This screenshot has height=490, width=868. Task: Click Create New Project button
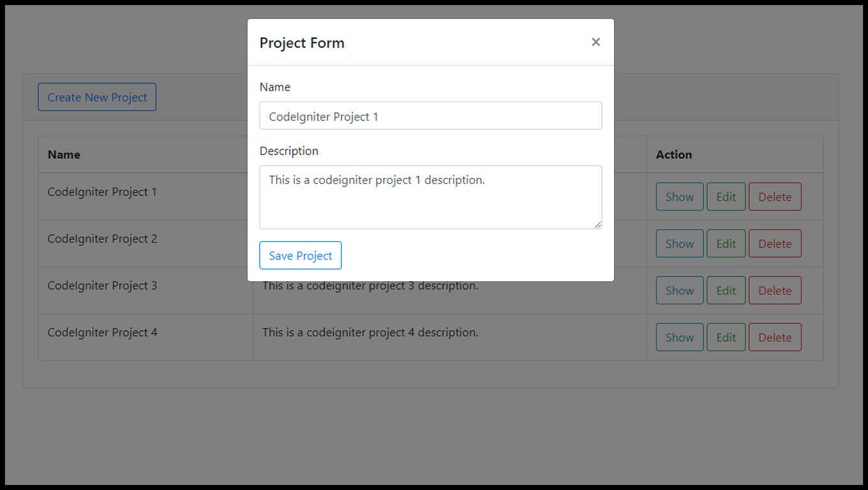[97, 97]
